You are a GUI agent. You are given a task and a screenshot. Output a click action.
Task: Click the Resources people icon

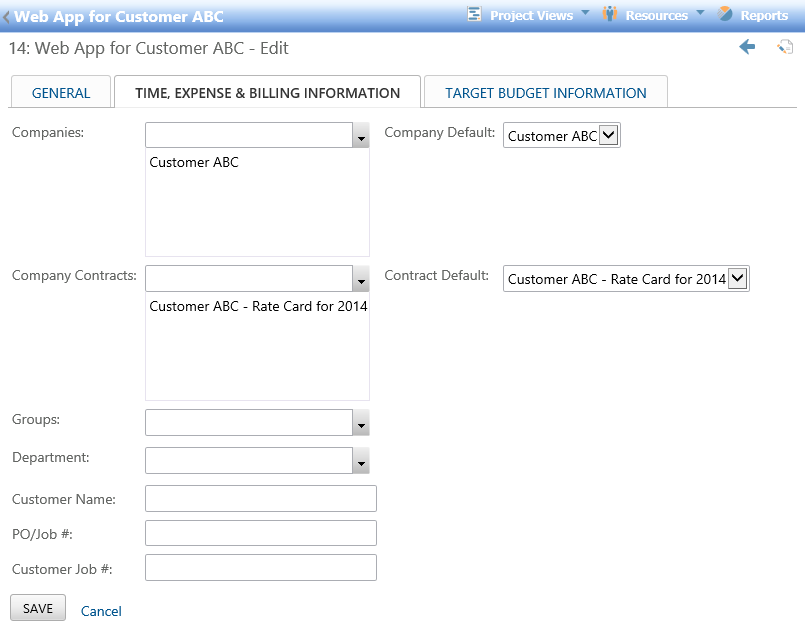click(608, 14)
